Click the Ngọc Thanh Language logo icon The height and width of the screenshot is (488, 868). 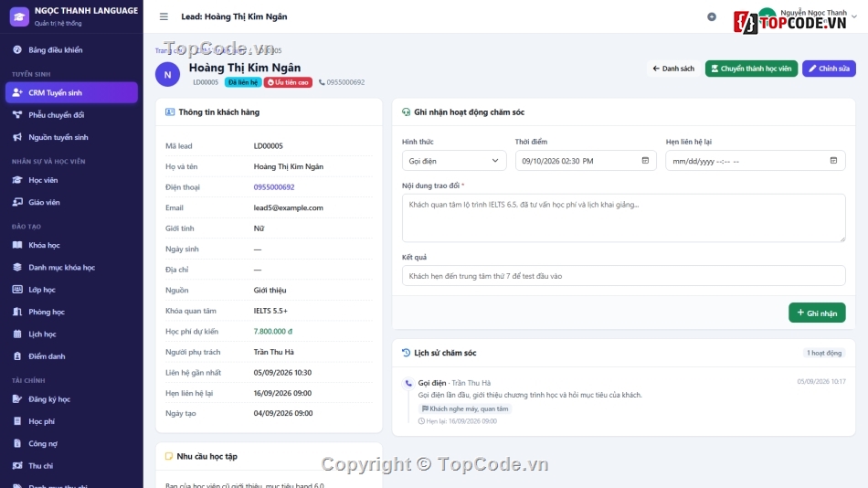pyautogui.click(x=19, y=16)
